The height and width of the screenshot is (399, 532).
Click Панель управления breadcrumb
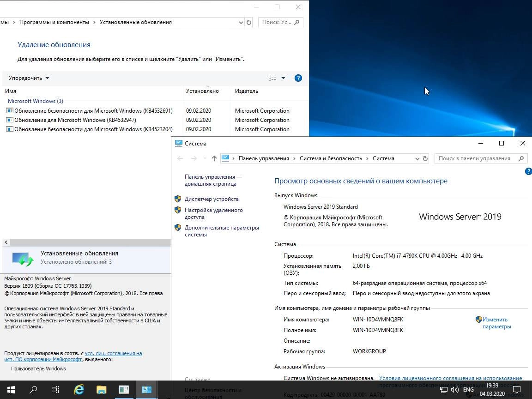[264, 158]
